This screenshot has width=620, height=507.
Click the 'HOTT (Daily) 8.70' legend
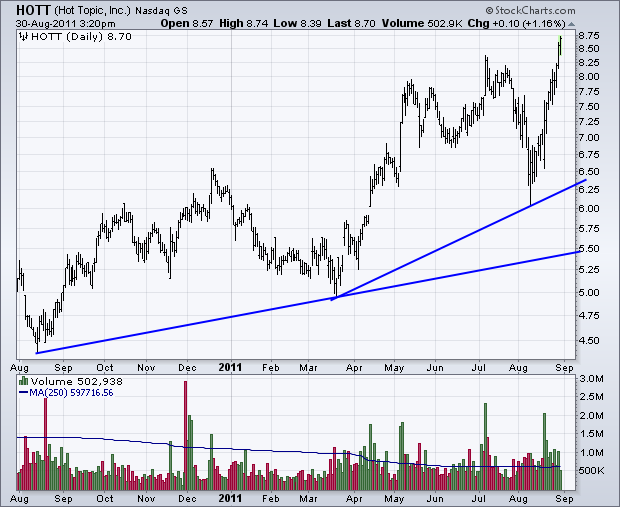pyautogui.click(x=81, y=37)
